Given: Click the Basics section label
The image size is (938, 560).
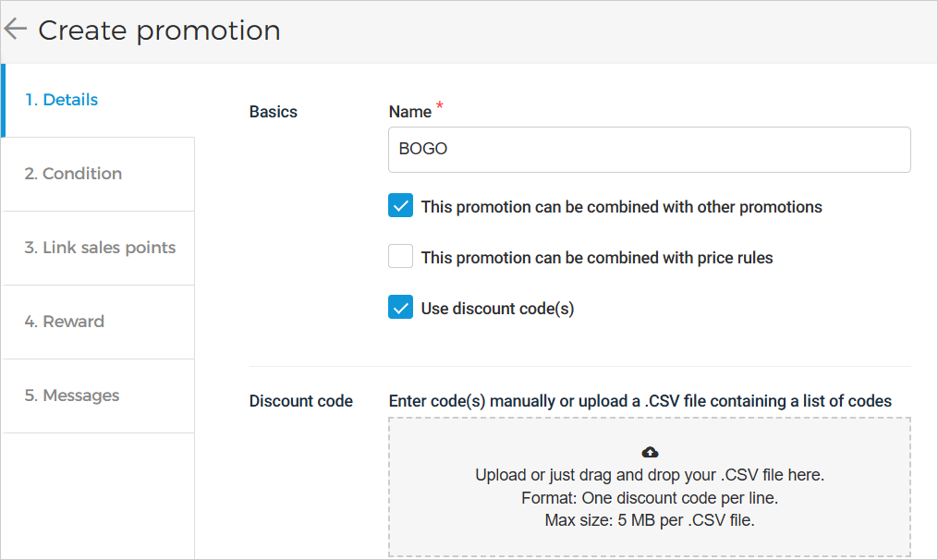Looking at the screenshot, I should point(274,112).
